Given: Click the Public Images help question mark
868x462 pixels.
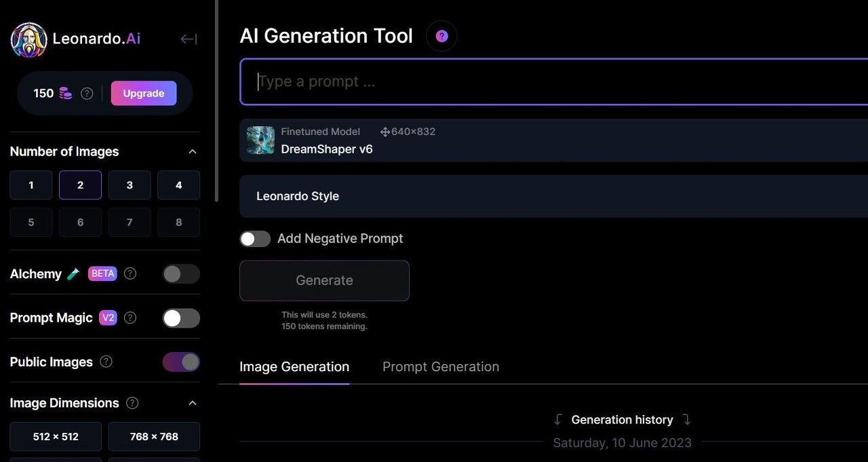Looking at the screenshot, I should pyautogui.click(x=106, y=362).
